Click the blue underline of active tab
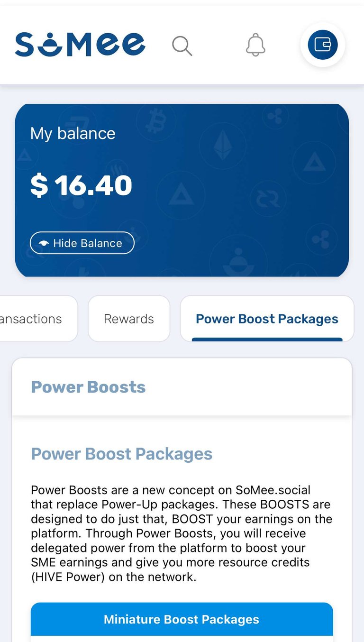The width and height of the screenshot is (364, 642). click(267, 339)
